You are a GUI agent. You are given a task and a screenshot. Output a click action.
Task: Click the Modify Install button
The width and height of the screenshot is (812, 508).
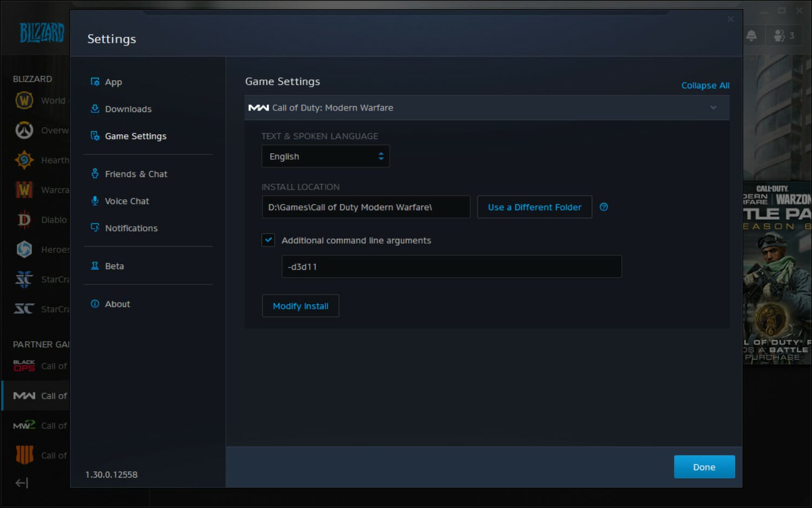(300, 306)
